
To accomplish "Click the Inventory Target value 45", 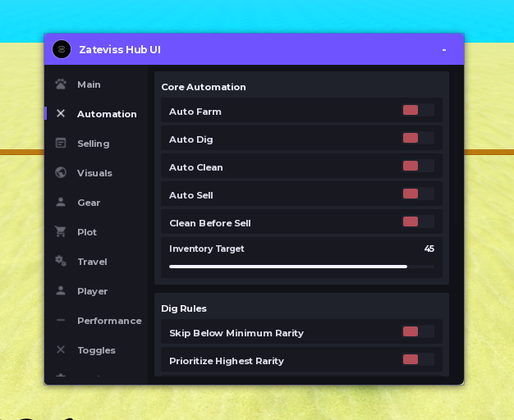I will [429, 249].
